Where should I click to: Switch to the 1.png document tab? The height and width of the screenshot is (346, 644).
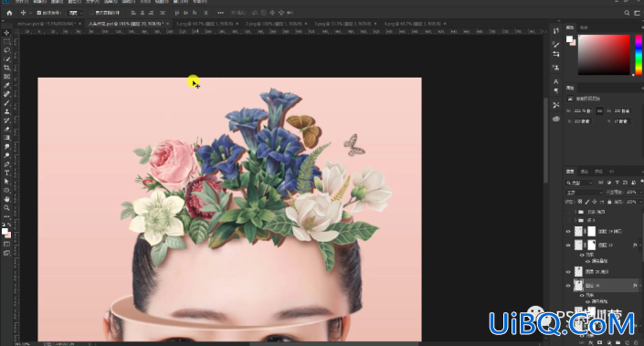tap(205, 24)
